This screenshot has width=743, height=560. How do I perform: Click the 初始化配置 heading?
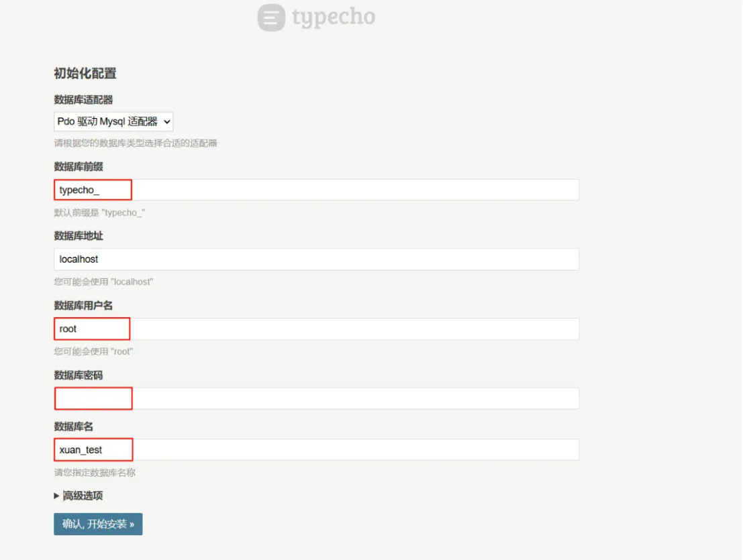pyautogui.click(x=85, y=73)
